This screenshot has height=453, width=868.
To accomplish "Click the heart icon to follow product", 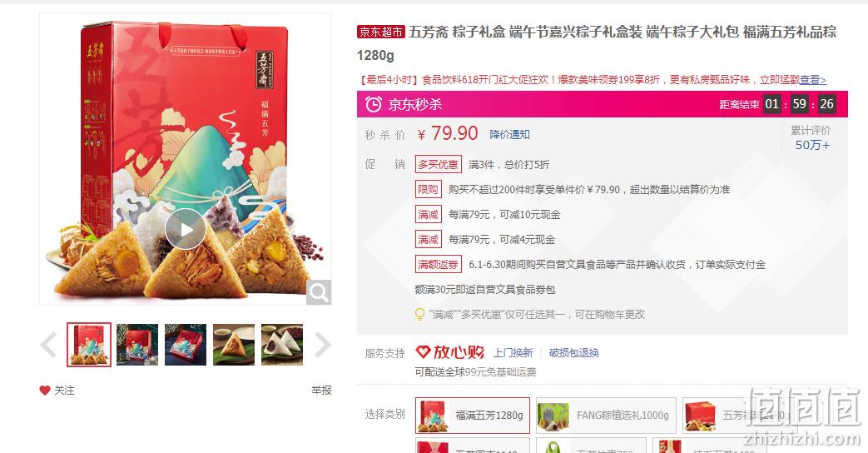I will [45, 391].
